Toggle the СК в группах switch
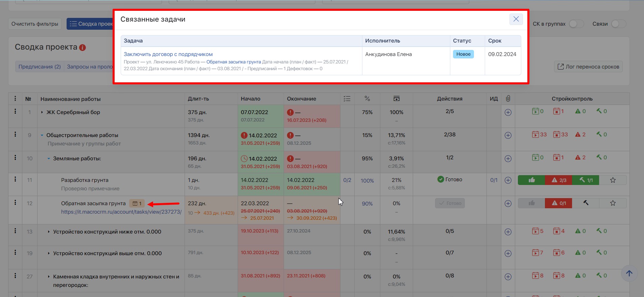The width and height of the screenshot is (644, 297). click(576, 24)
